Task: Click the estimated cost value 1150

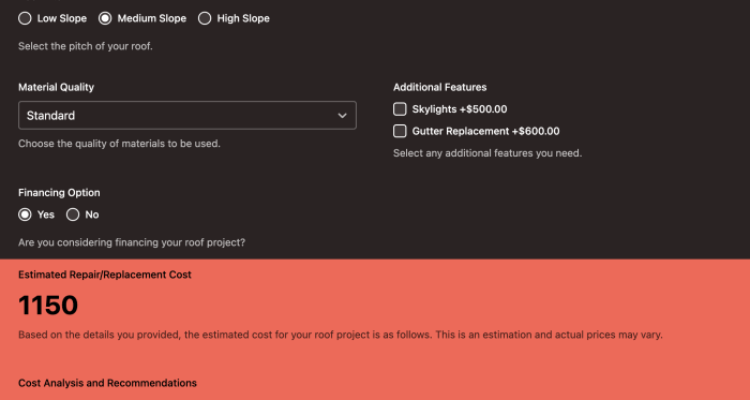Action: 48,305
